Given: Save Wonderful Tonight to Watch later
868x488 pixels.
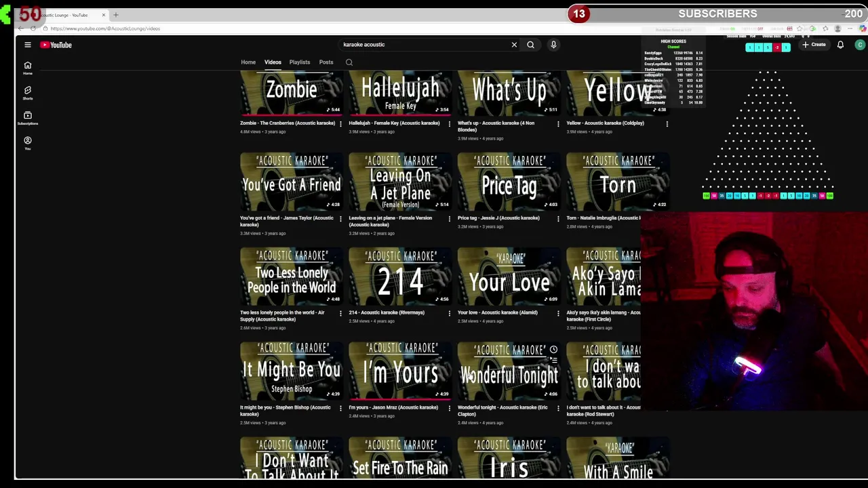Looking at the screenshot, I should pyautogui.click(x=553, y=350).
